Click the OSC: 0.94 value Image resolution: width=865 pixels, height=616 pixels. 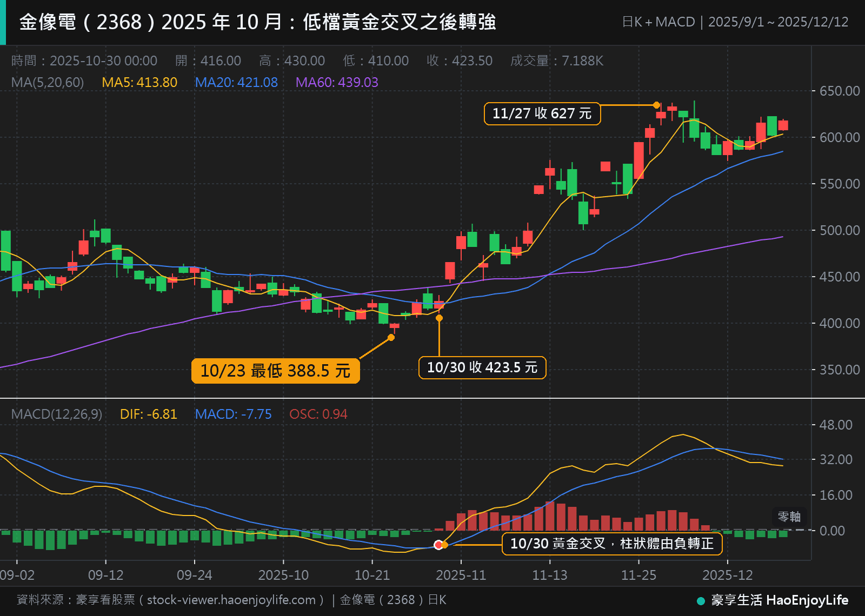pyautogui.click(x=318, y=414)
